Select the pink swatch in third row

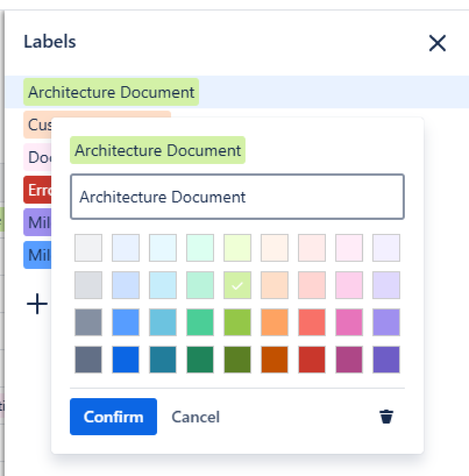tap(349, 322)
